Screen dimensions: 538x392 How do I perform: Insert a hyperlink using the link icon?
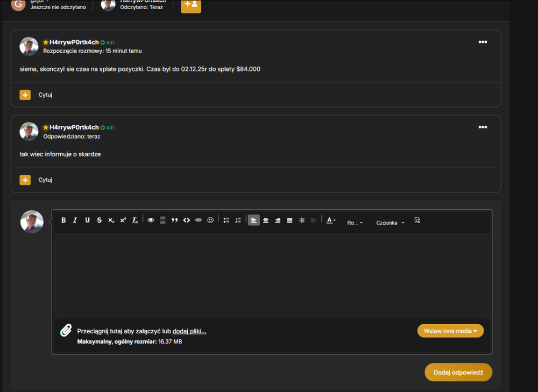199,220
